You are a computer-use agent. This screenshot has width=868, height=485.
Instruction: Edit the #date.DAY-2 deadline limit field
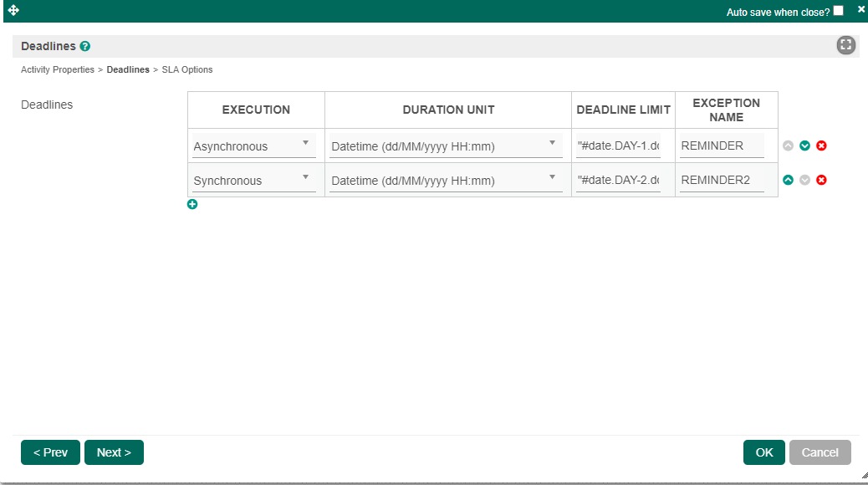tap(618, 180)
